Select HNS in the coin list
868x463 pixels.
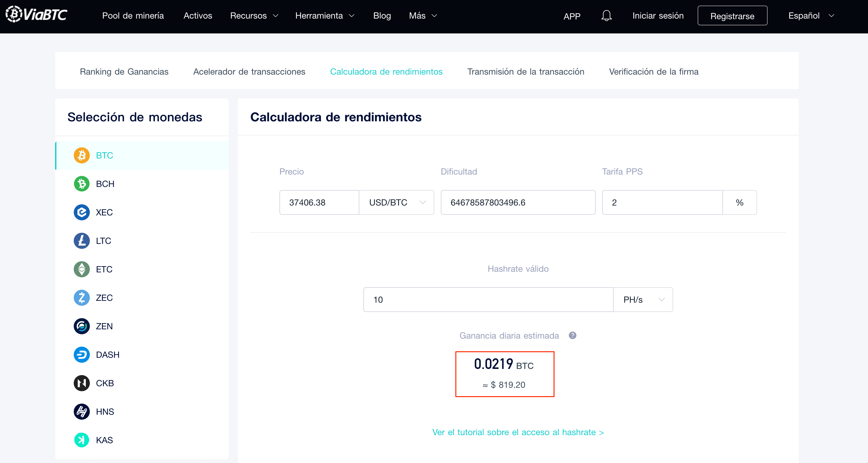142,412
